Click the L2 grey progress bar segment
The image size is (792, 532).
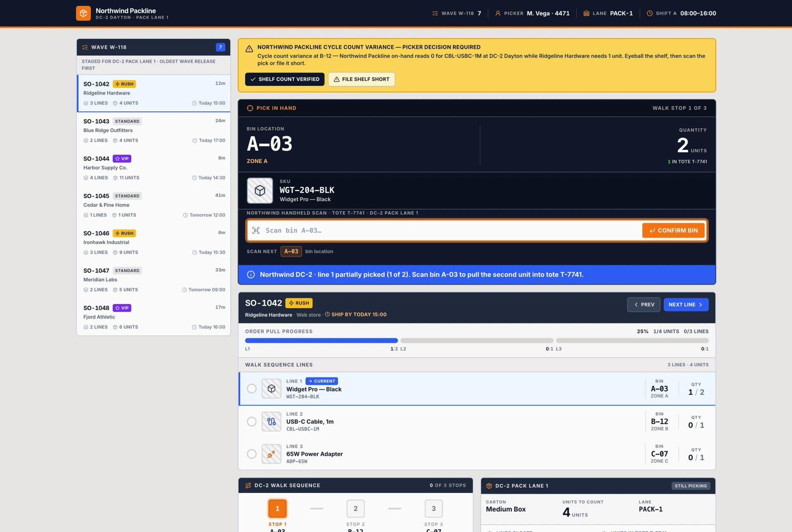pos(477,341)
